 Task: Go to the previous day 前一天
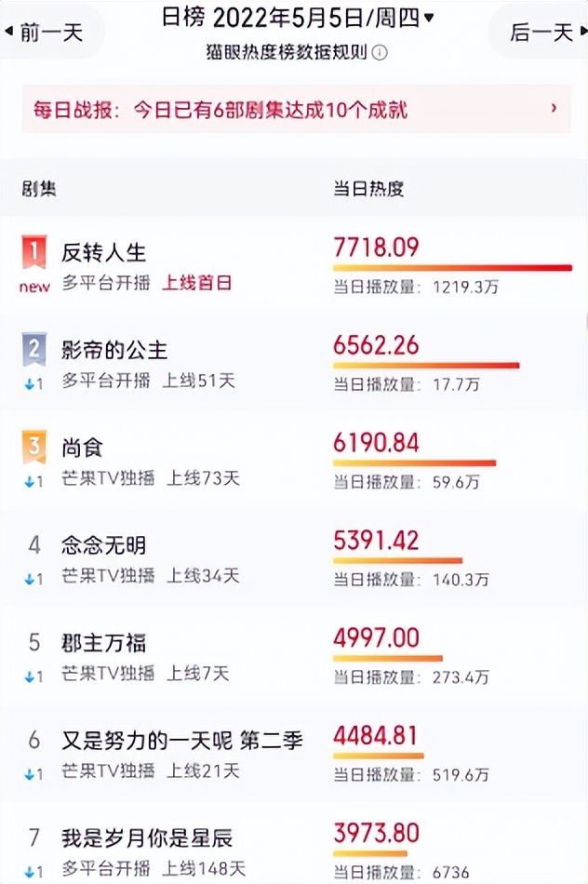point(45,33)
